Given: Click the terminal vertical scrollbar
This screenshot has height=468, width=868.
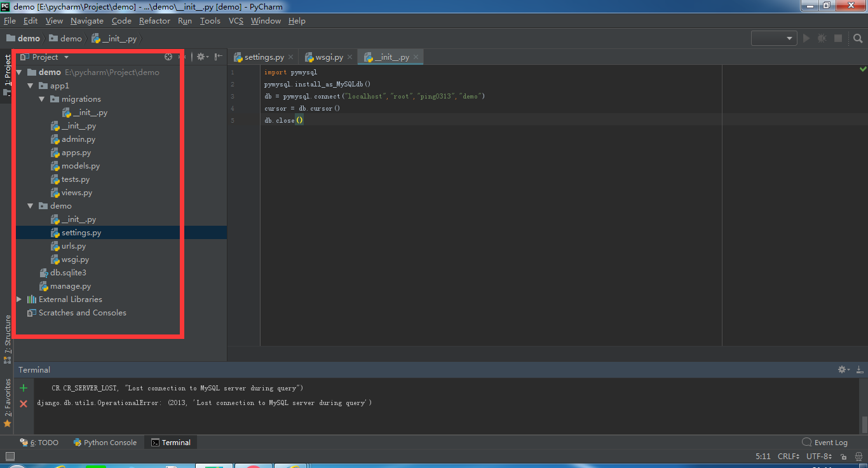Looking at the screenshot, I should pos(864,424).
